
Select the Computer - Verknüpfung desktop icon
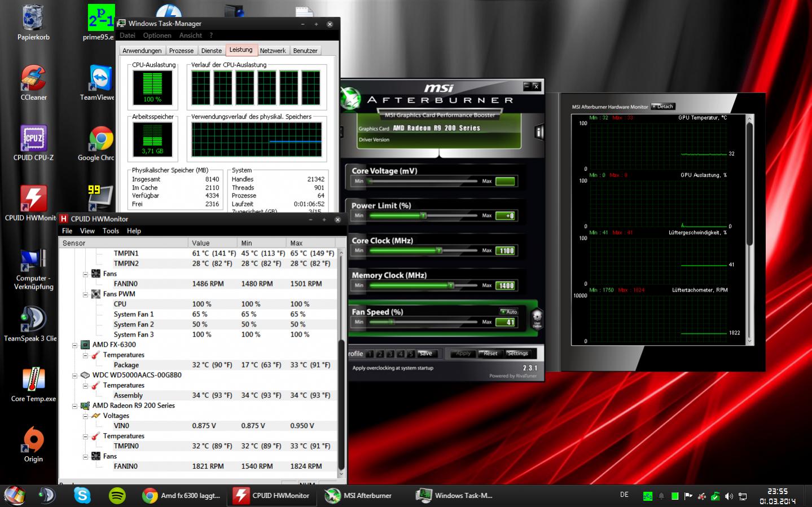click(x=33, y=270)
